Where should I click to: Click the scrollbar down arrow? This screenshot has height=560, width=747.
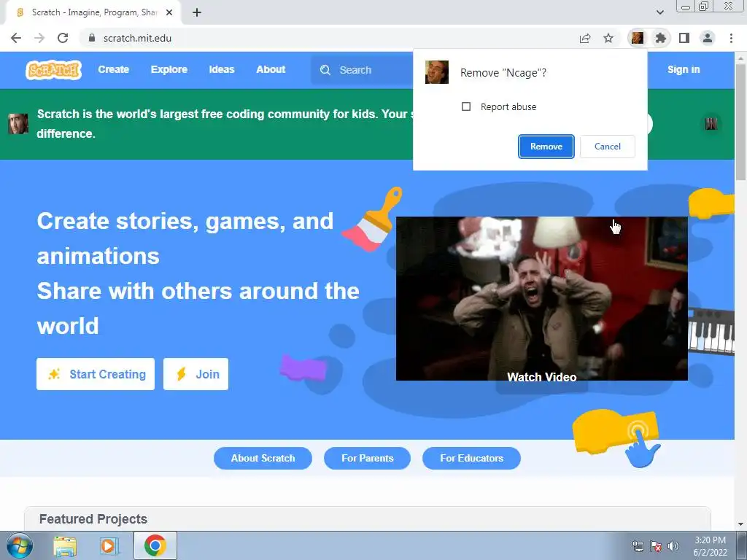tap(740, 524)
